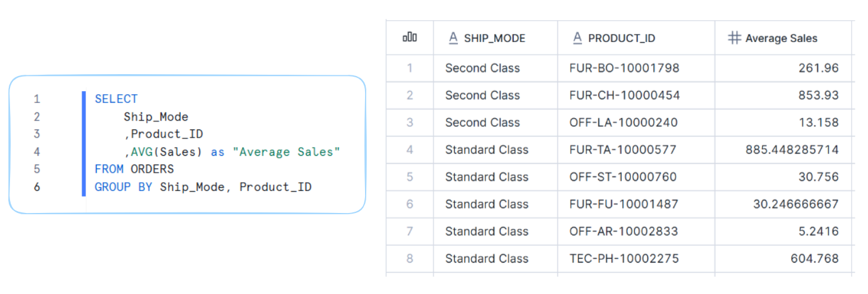
Task: Select row number 1 in results
Action: tap(410, 68)
